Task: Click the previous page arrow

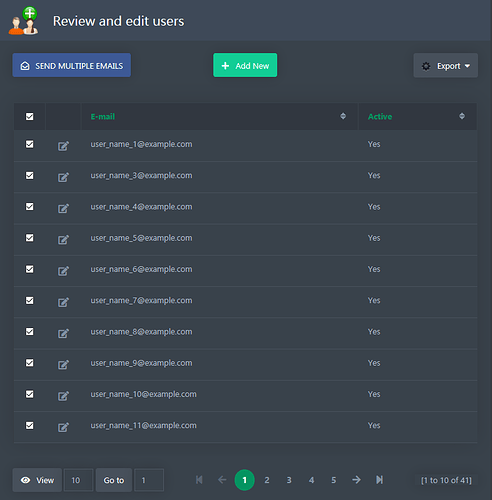Action: 222,480
